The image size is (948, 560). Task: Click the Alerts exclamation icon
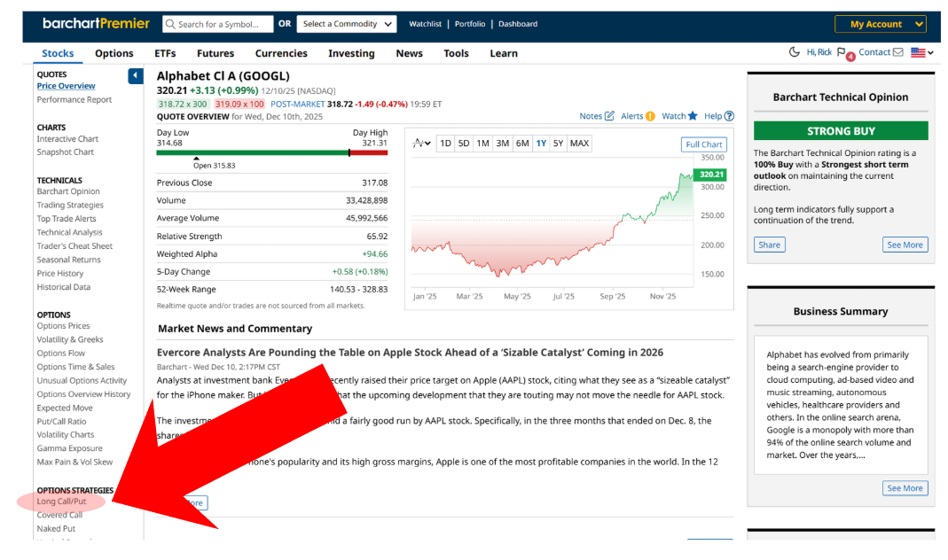650,116
